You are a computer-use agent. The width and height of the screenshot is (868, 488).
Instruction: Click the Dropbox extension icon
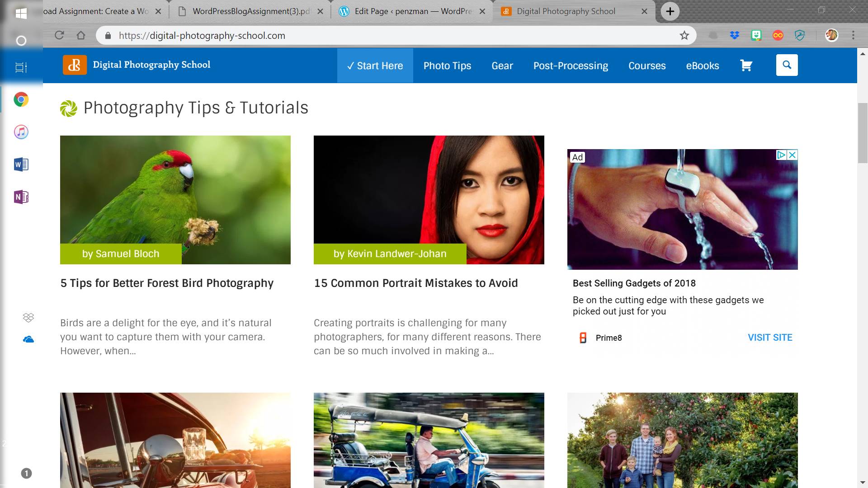(x=735, y=35)
